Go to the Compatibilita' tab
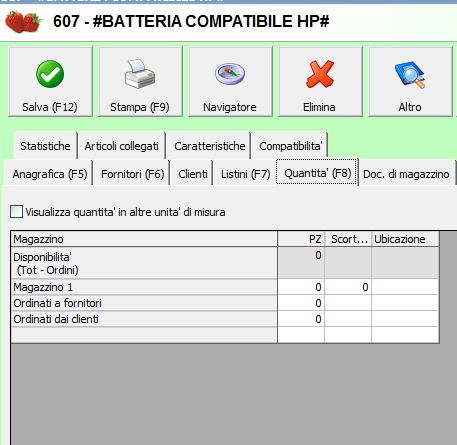This screenshot has width=457, height=445. (x=291, y=146)
